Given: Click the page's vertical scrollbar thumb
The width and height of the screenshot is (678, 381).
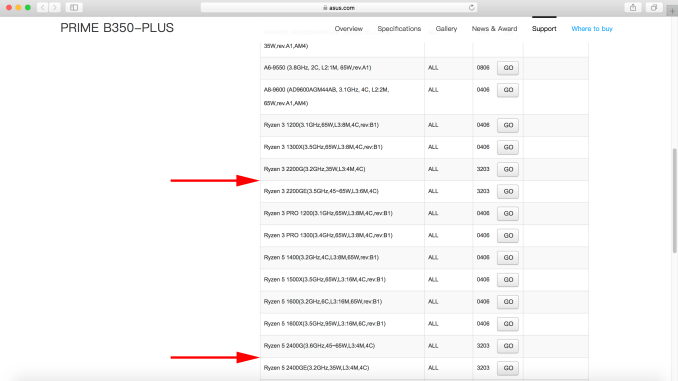Looking at the screenshot, I should coord(675,201).
